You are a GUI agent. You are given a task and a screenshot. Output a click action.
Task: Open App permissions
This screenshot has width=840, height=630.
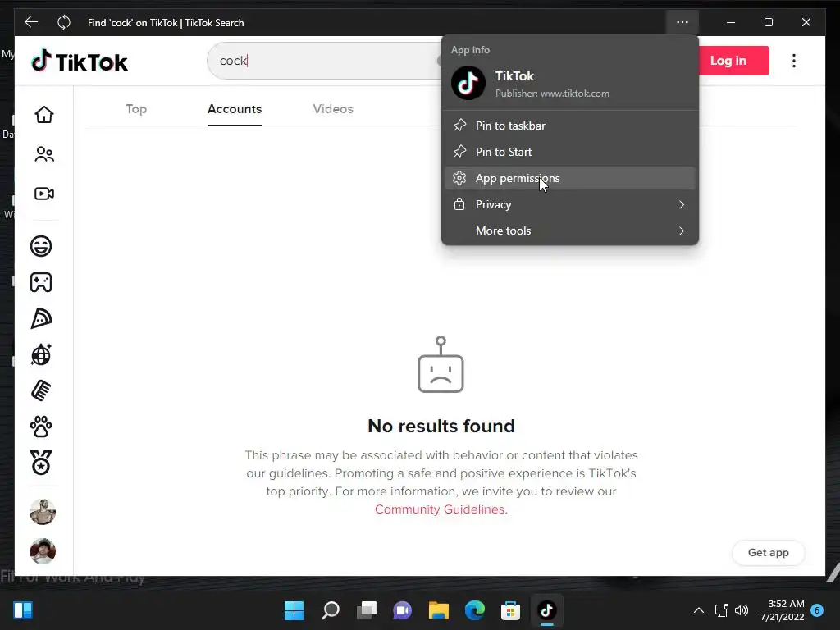point(570,178)
